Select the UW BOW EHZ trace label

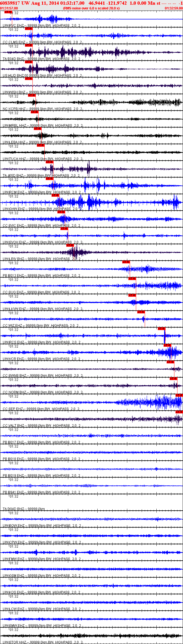42,526
